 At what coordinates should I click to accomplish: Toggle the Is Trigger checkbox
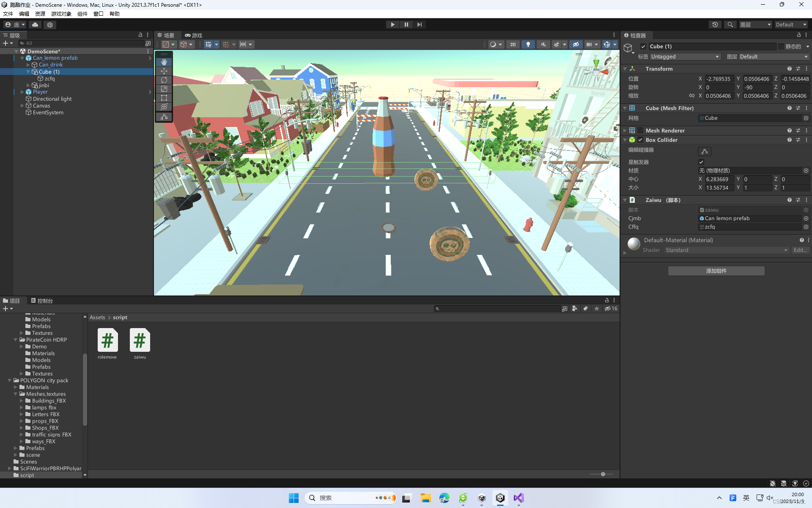pyautogui.click(x=701, y=162)
